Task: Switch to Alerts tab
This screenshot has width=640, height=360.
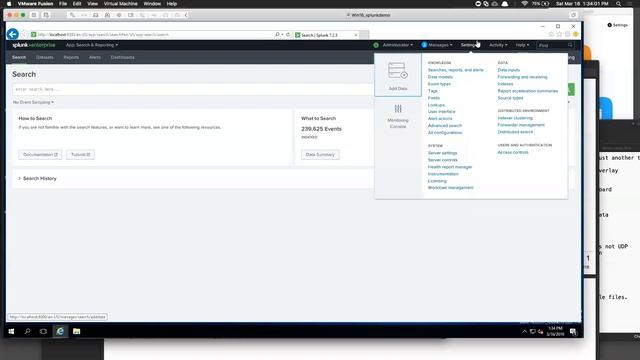Action: coord(95,58)
